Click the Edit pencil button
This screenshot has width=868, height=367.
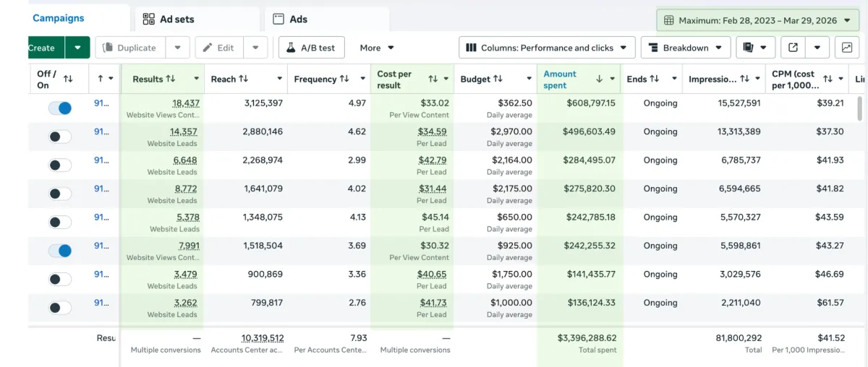[x=218, y=48]
